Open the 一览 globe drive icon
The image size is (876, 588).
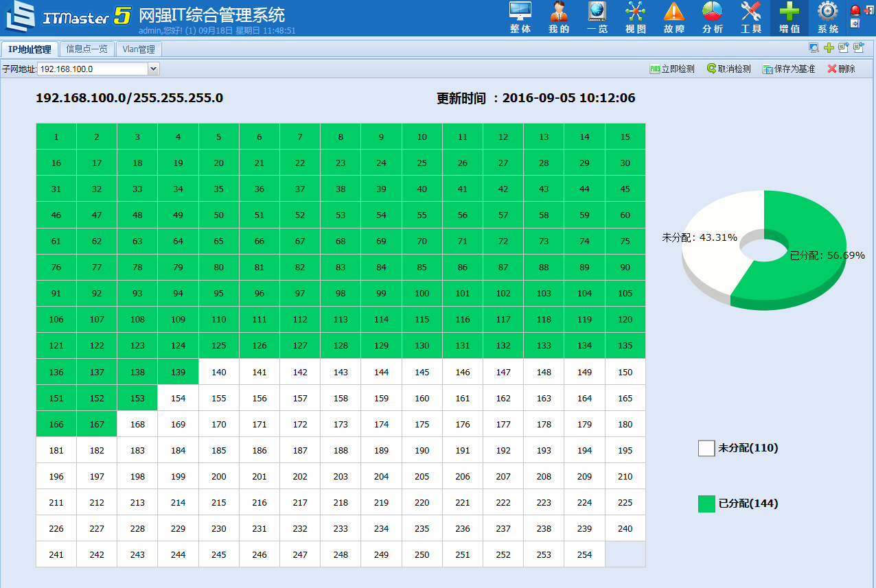pyautogui.click(x=597, y=12)
